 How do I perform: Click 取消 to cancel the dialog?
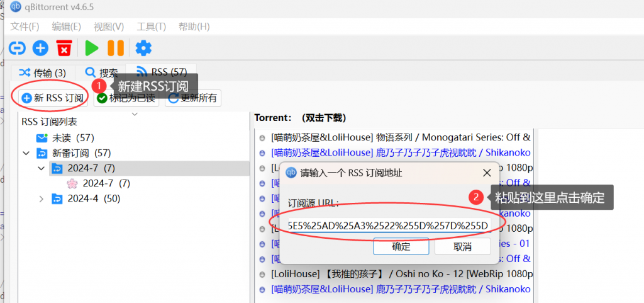coord(462,246)
